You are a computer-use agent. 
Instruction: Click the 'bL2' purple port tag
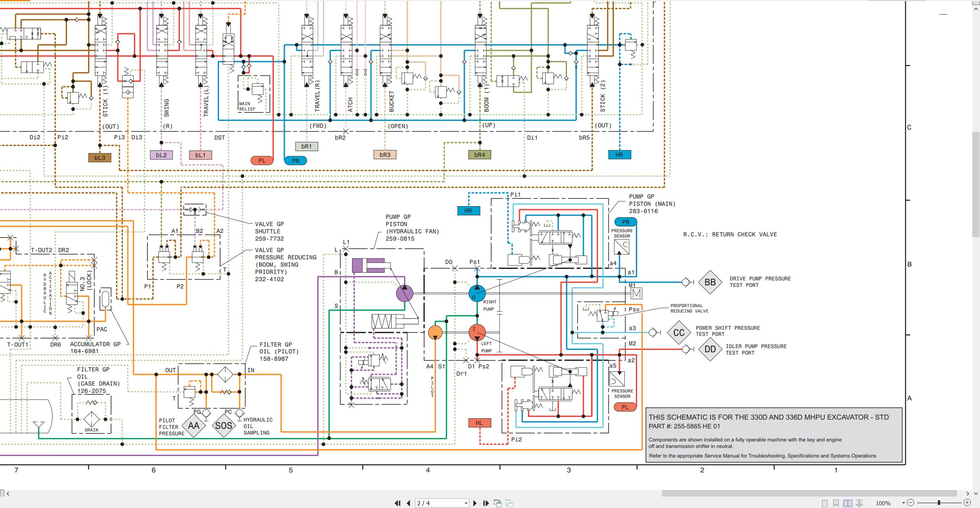click(162, 155)
